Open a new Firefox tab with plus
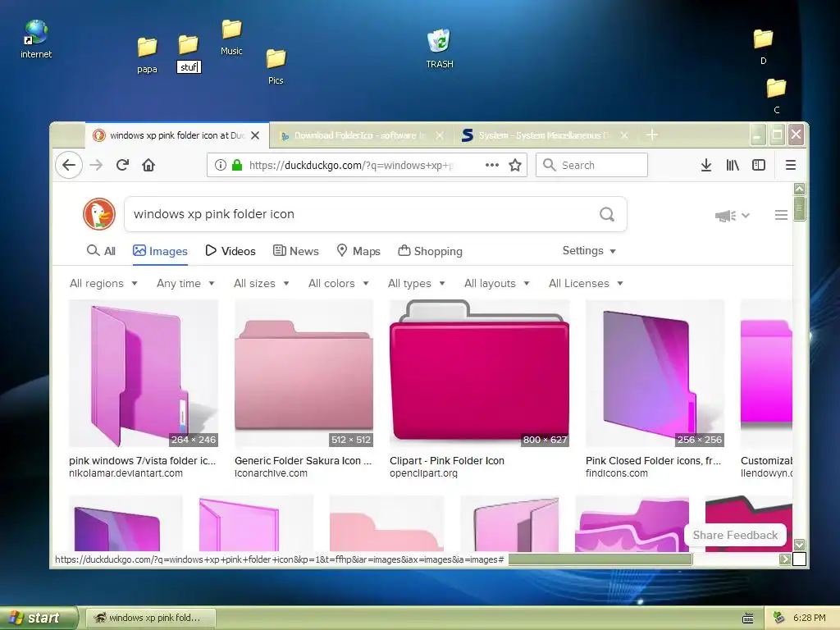This screenshot has height=630, width=840. point(652,135)
